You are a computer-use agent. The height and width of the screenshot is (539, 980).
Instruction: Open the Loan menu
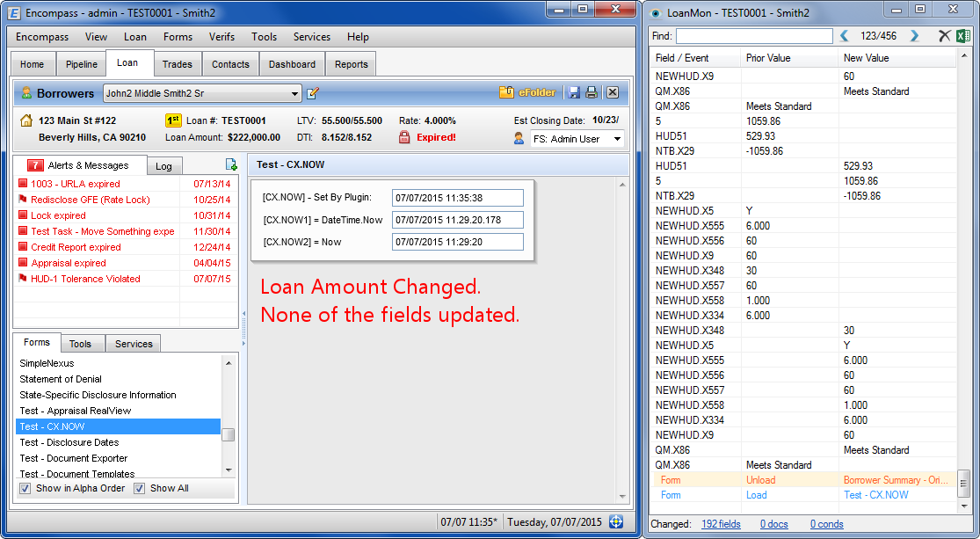tap(135, 37)
